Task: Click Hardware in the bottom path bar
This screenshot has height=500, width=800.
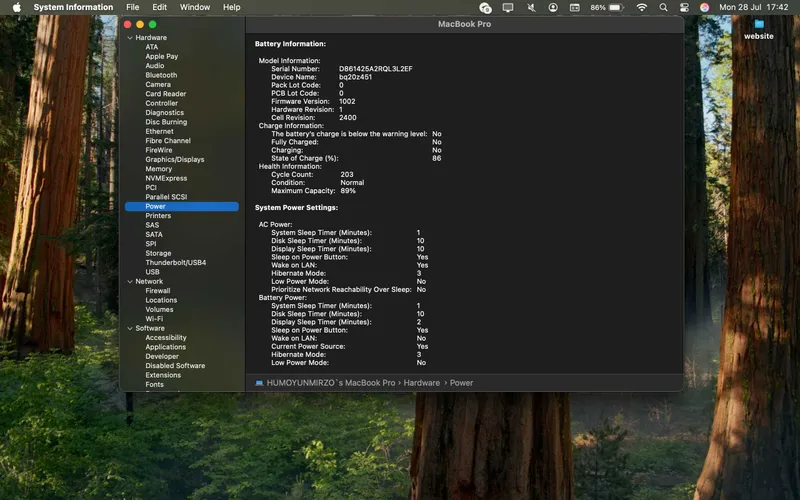Action: click(x=421, y=383)
